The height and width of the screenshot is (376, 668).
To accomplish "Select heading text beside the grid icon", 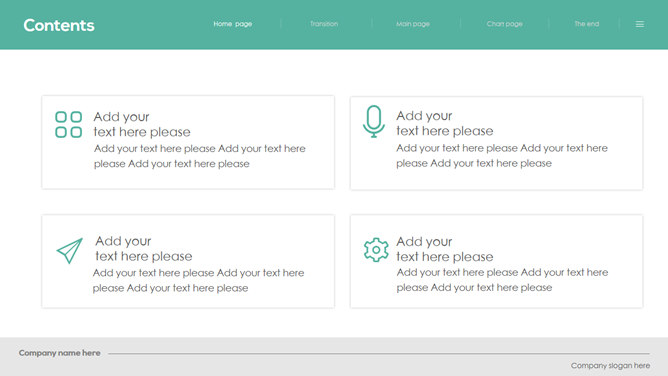I will click(142, 124).
